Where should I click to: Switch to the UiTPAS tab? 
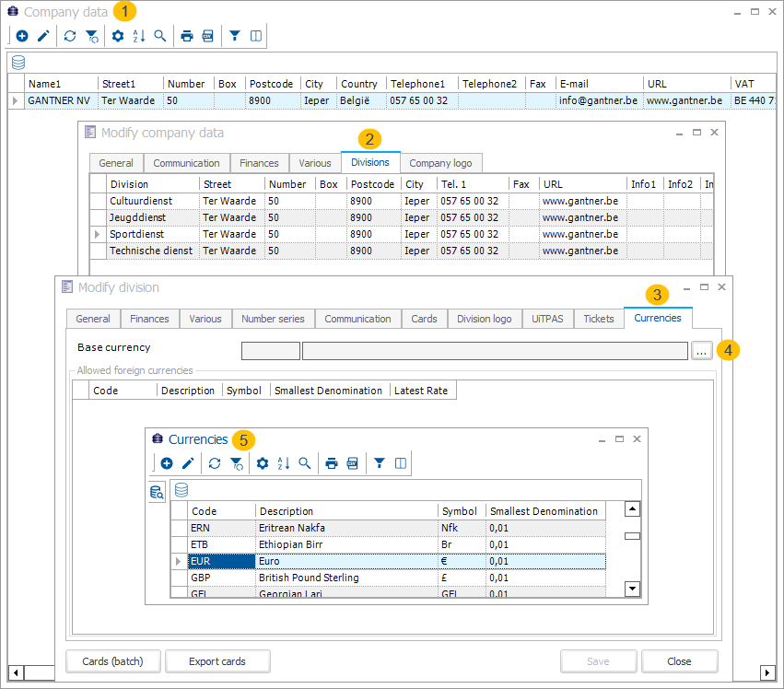click(547, 319)
